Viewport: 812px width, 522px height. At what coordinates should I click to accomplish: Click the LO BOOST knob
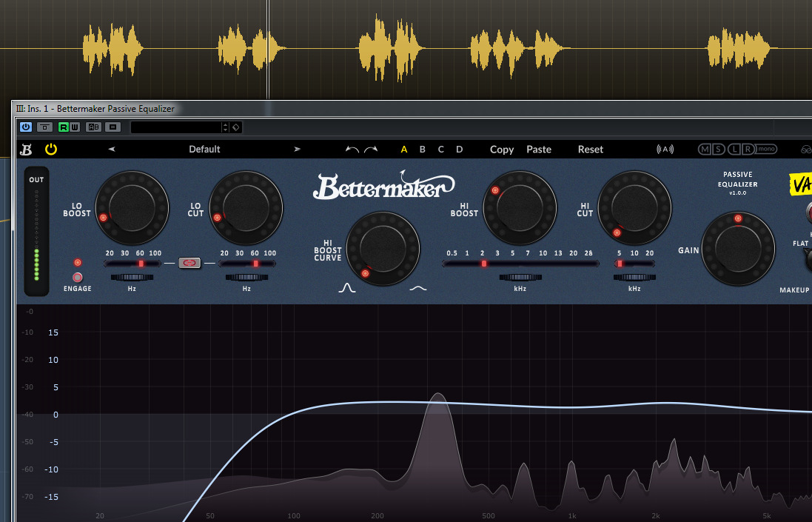tap(132, 207)
